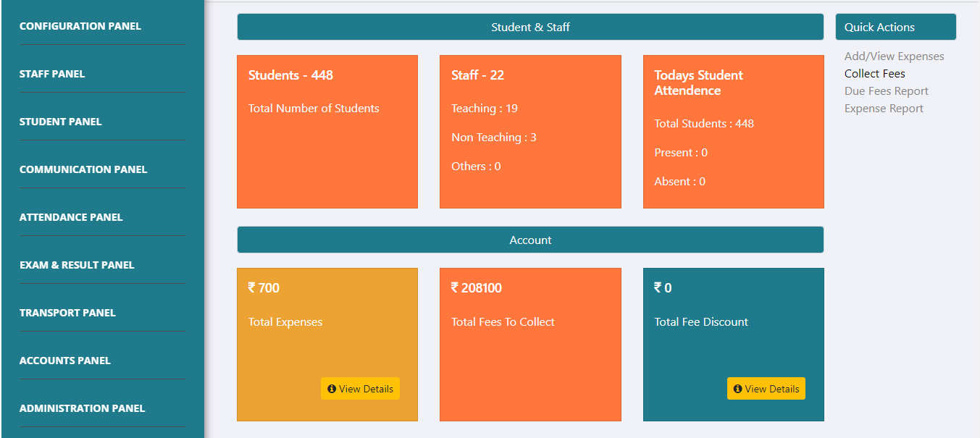Open the Student Panel menu

(60, 122)
